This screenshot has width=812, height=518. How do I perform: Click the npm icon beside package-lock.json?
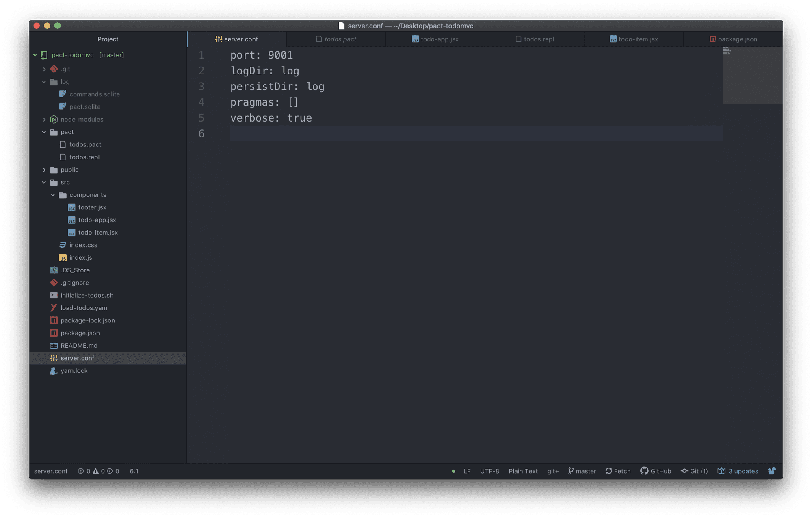pos(54,320)
